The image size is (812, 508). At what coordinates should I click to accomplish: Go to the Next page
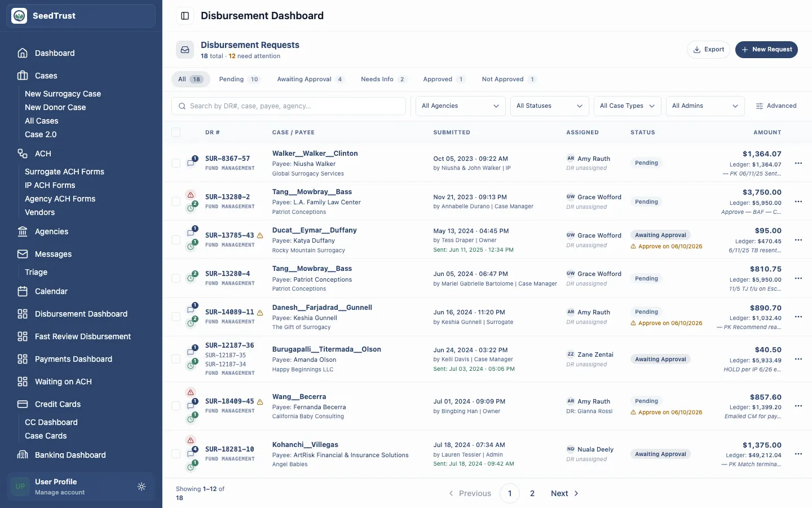(x=565, y=493)
